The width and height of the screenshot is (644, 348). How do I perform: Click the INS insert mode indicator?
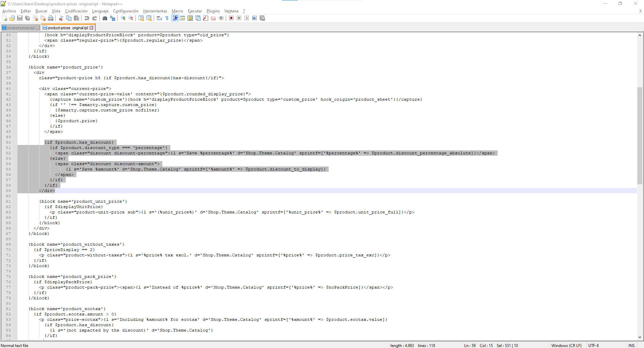pos(632,345)
